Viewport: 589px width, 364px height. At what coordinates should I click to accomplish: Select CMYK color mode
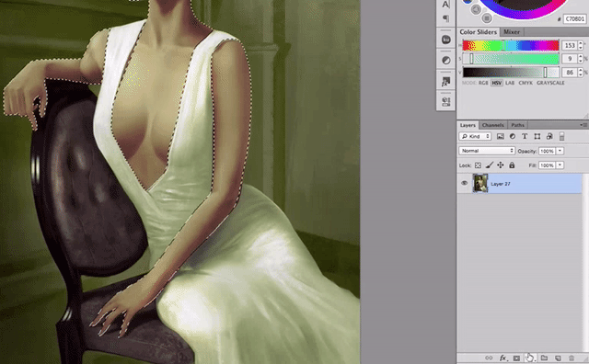[525, 83]
